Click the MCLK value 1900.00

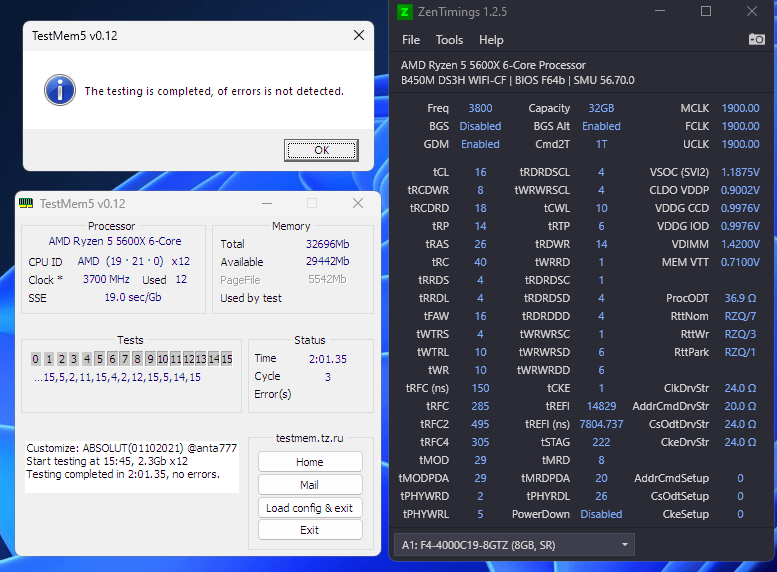[740, 108]
